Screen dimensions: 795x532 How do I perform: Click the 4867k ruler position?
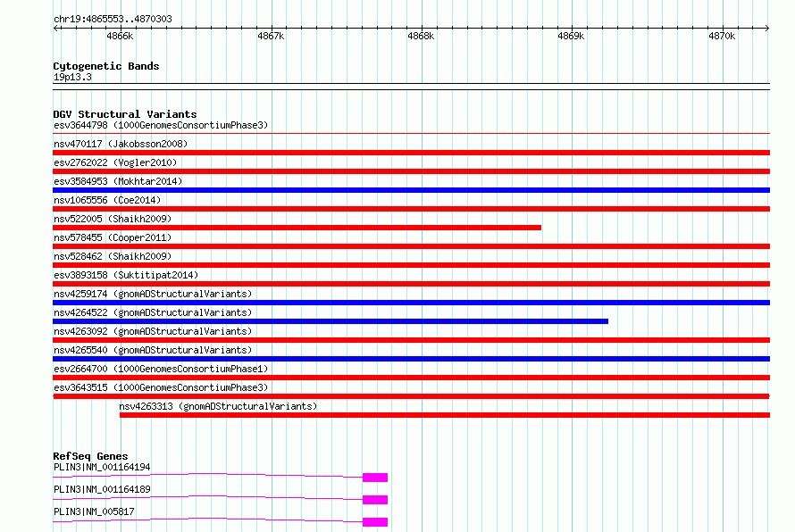(x=271, y=36)
